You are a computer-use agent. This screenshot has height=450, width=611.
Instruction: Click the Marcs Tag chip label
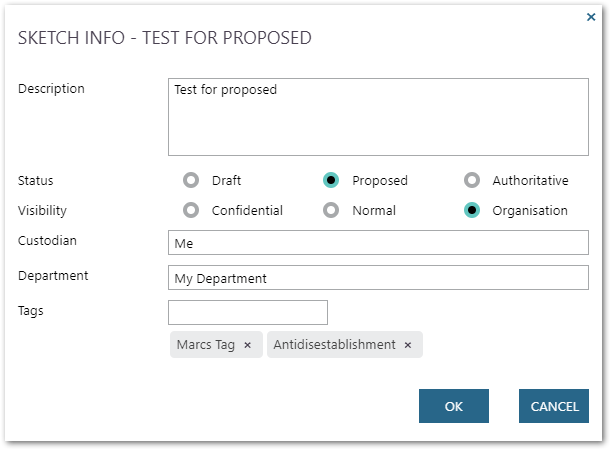[206, 345]
